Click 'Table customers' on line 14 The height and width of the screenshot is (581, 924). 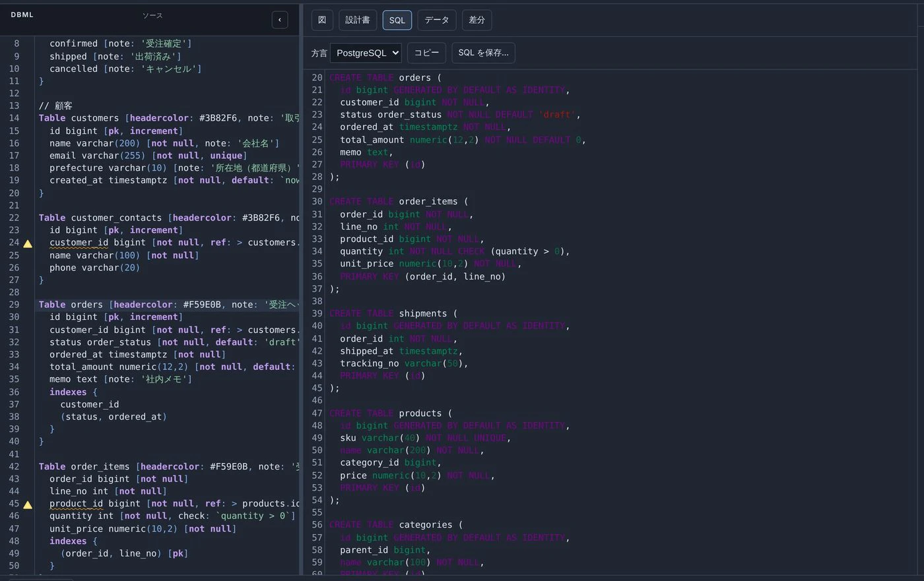tap(79, 118)
